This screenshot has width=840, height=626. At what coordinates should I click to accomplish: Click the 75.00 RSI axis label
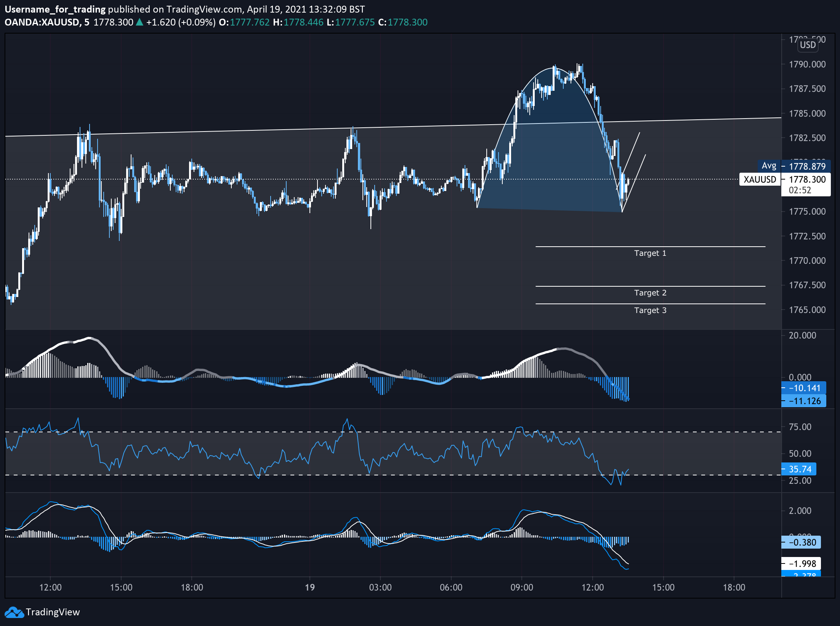click(800, 427)
